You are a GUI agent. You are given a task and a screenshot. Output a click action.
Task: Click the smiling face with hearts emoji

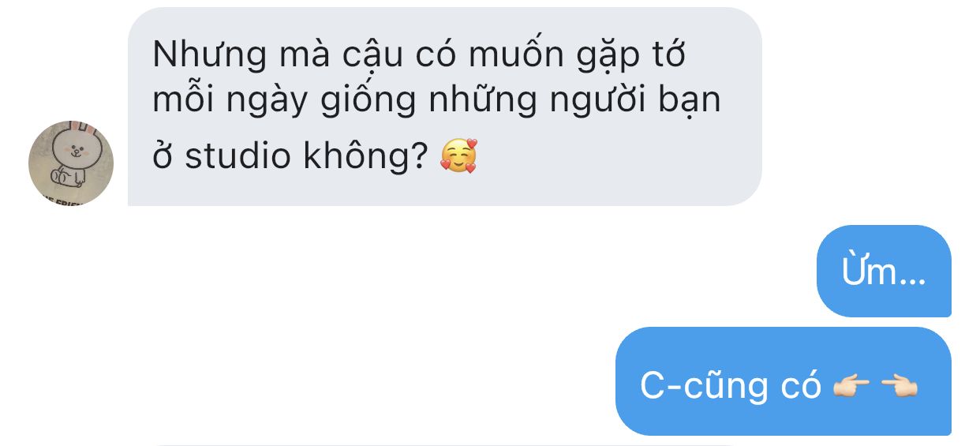(x=458, y=156)
